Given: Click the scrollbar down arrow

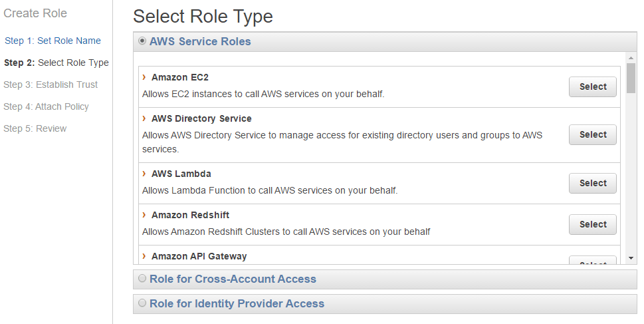Looking at the screenshot, I should [631, 258].
